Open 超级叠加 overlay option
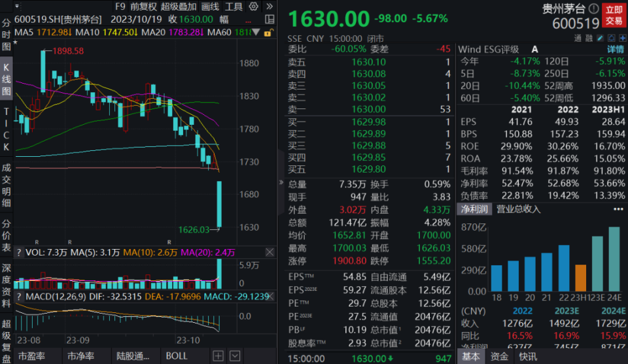Screen dimensions: 628x364 [x=179, y=7]
